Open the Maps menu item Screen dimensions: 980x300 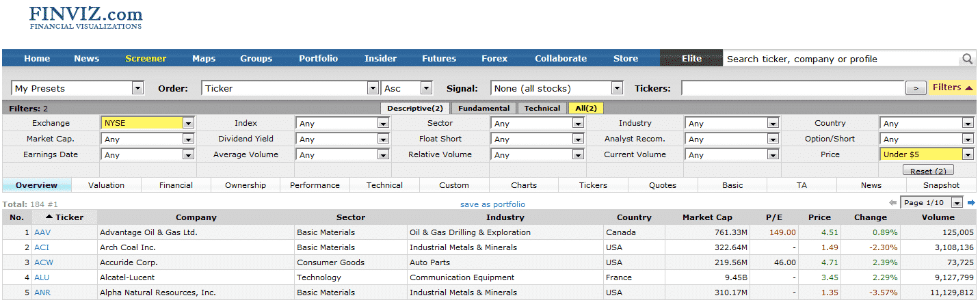[203, 59]
